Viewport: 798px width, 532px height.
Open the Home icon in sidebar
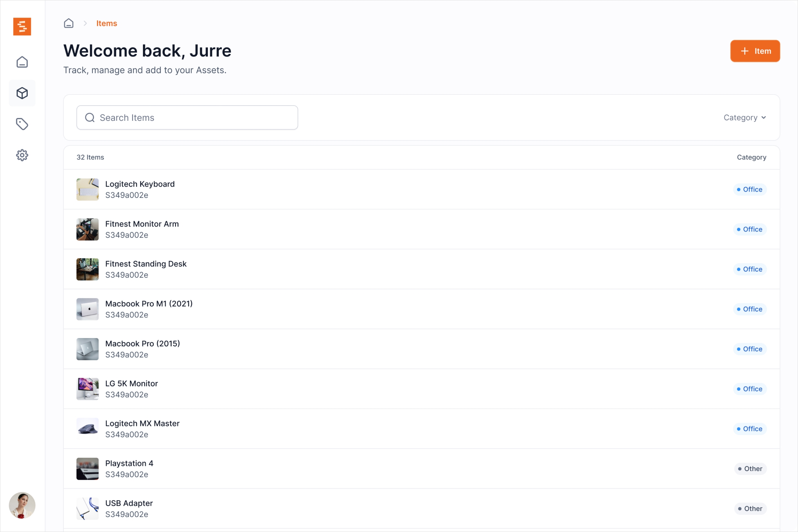pos(22,62)
